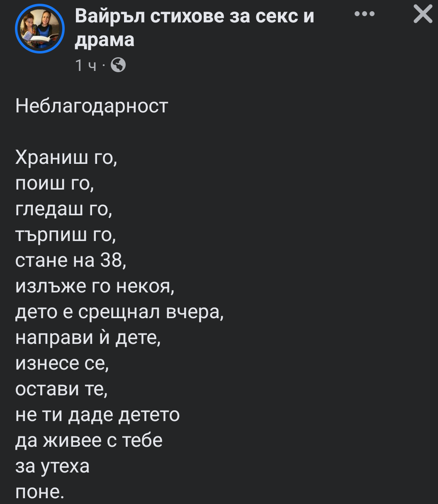438x504 pixels.
Task: Click the line "остави те,"
Action: (x=62, y=389)
